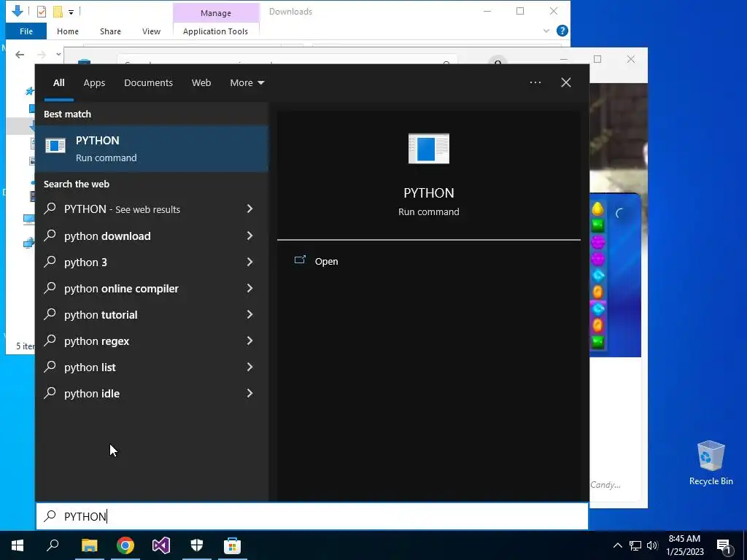Show hidden system tray icons

(617, 545)
